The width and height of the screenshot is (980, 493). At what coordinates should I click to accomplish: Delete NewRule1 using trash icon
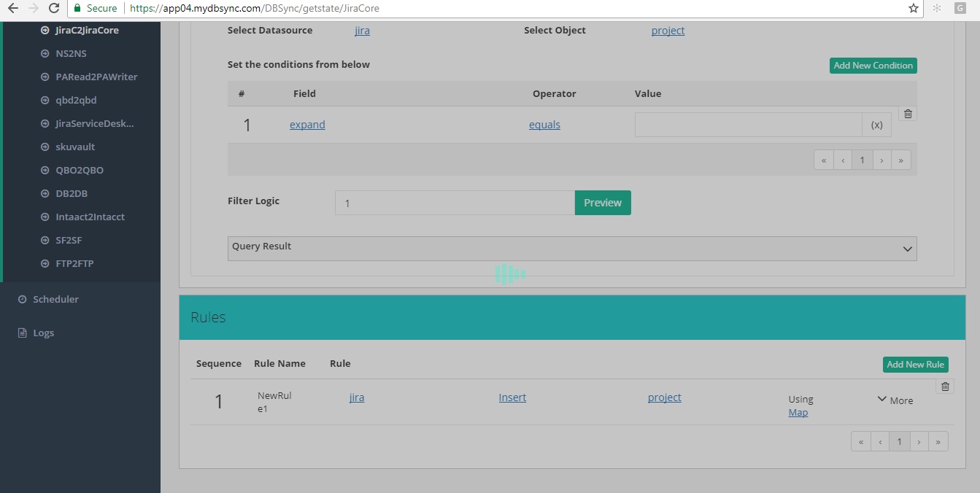(945, 387)
